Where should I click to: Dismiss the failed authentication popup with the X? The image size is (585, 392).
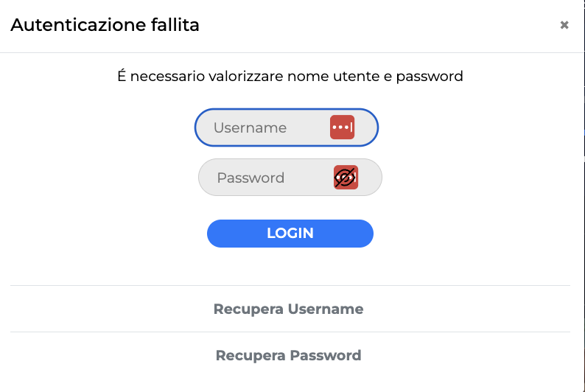point(564,25)
